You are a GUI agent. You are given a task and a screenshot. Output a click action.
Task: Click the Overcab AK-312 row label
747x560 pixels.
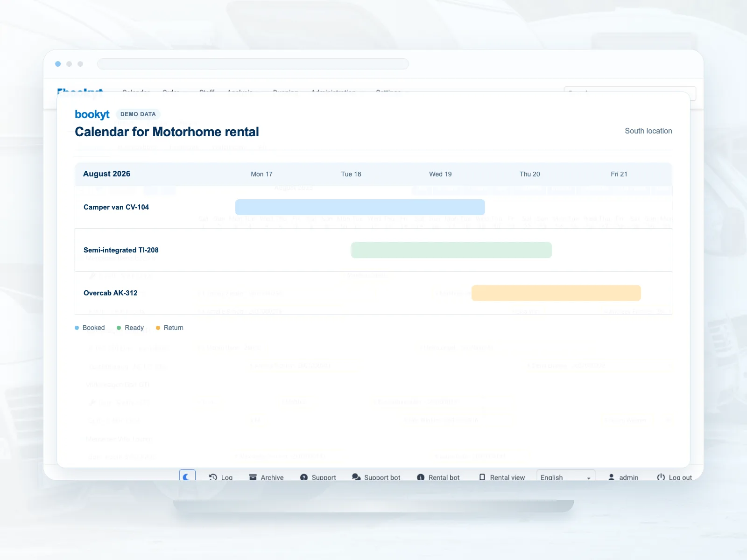111,293
